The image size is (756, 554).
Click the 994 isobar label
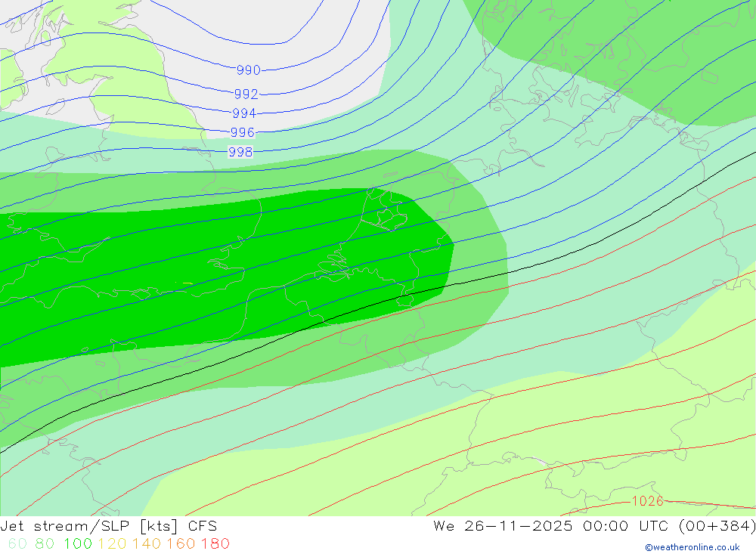pyautogui.click(x=244, y=113)
